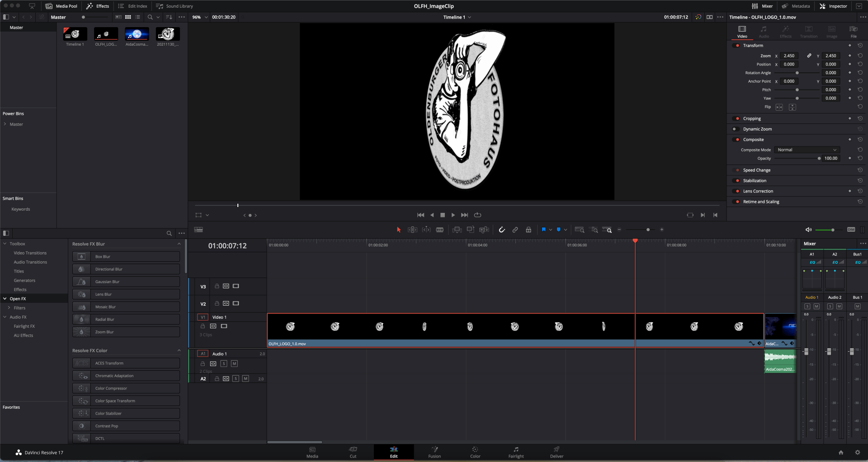This screenshot has width=868, height=462.
Task: Open the Composite Mode dropdown
Action: pos(807,150)
